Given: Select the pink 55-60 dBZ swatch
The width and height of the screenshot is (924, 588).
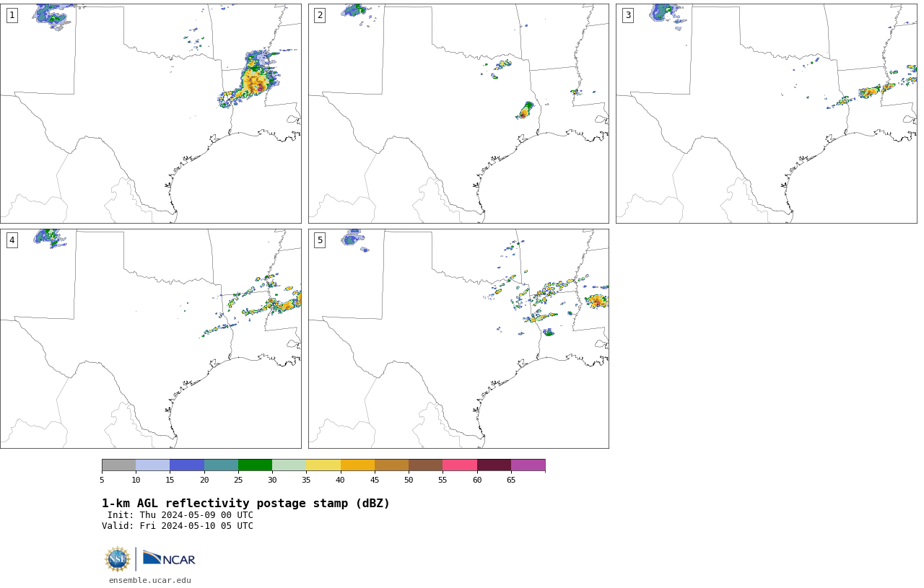Looking at the screenshot, I should coord(460,465).
